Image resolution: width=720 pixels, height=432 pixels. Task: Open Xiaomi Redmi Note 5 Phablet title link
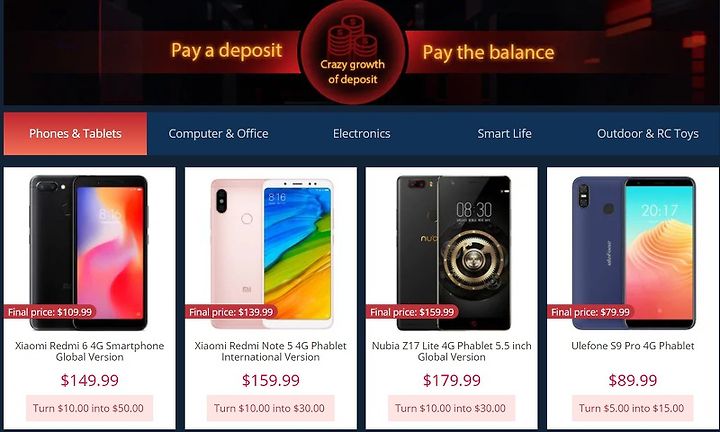click(270, 351)
